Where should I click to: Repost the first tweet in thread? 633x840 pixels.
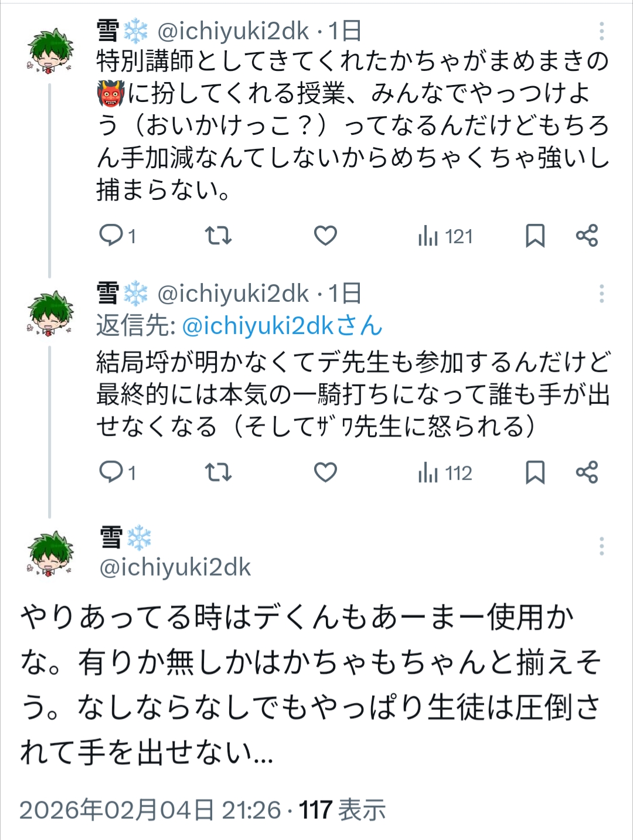pos(218,236)
